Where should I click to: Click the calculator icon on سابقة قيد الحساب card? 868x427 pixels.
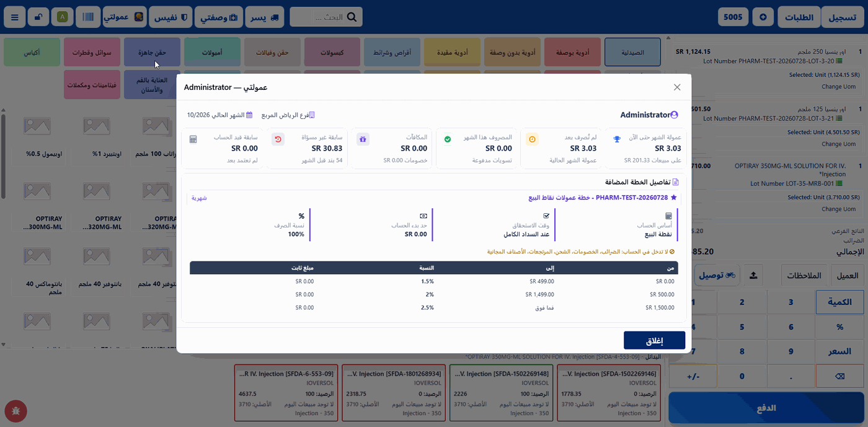(193, 139)
